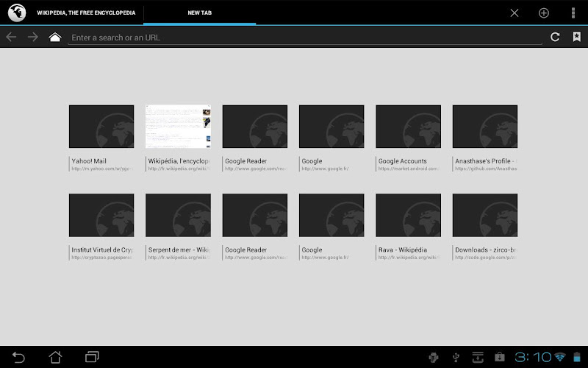Open the Rava - Wikipédia thumbnail
Screen dimensions: 588x368
click(408, 216)
